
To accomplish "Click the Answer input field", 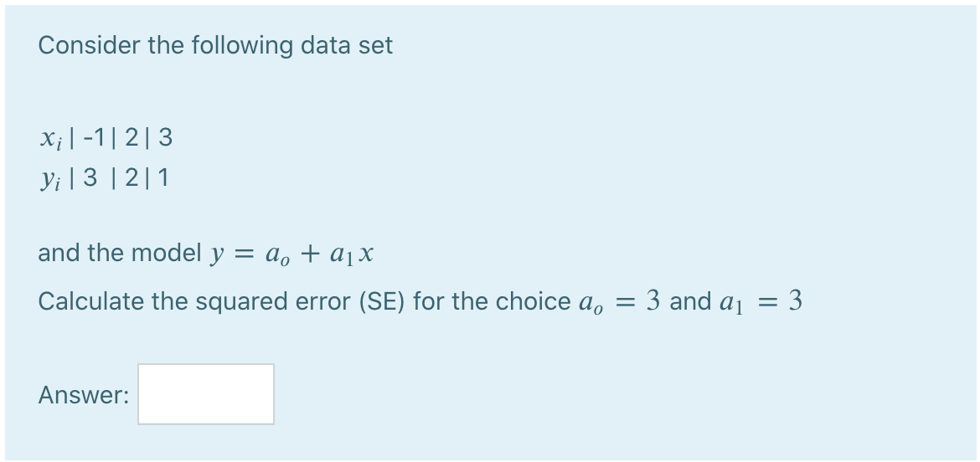I will pyautogui.click(x=205, y=394).
